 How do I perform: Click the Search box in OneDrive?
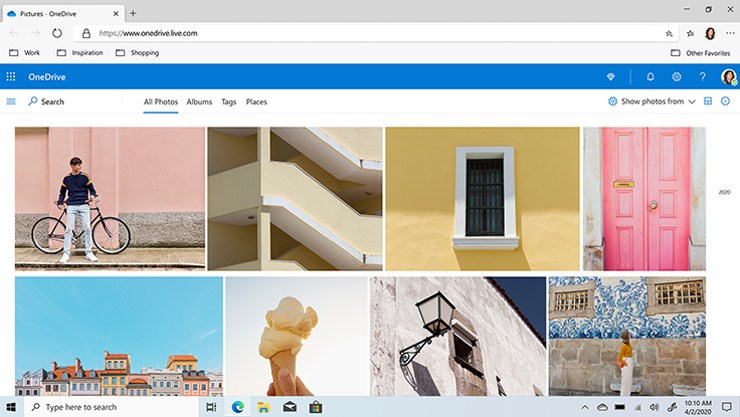52,101
